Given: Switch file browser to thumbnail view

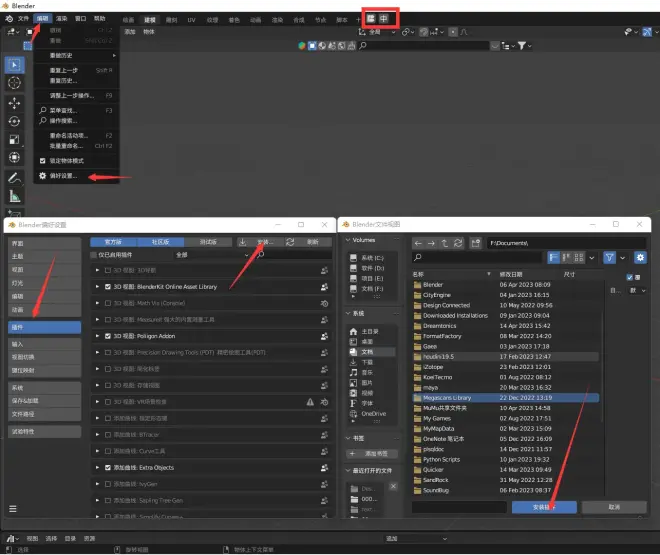Looking at the screenshot, I should click(579, 258).
